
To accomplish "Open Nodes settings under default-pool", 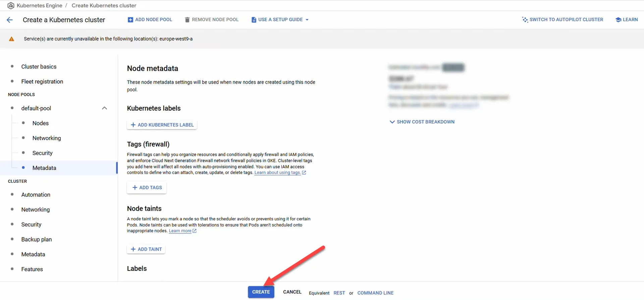I will [x=41, y=123].
